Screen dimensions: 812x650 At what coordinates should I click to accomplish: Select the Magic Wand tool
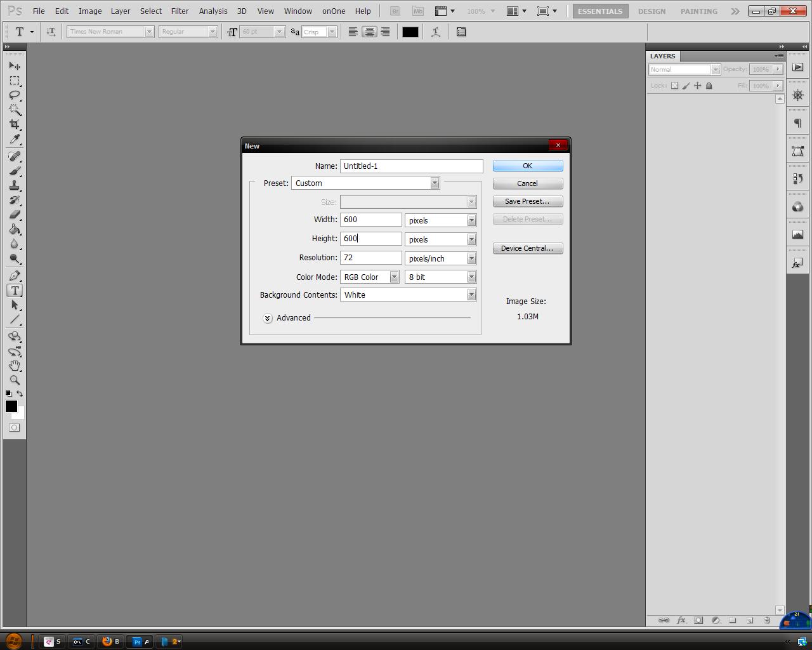15,110
